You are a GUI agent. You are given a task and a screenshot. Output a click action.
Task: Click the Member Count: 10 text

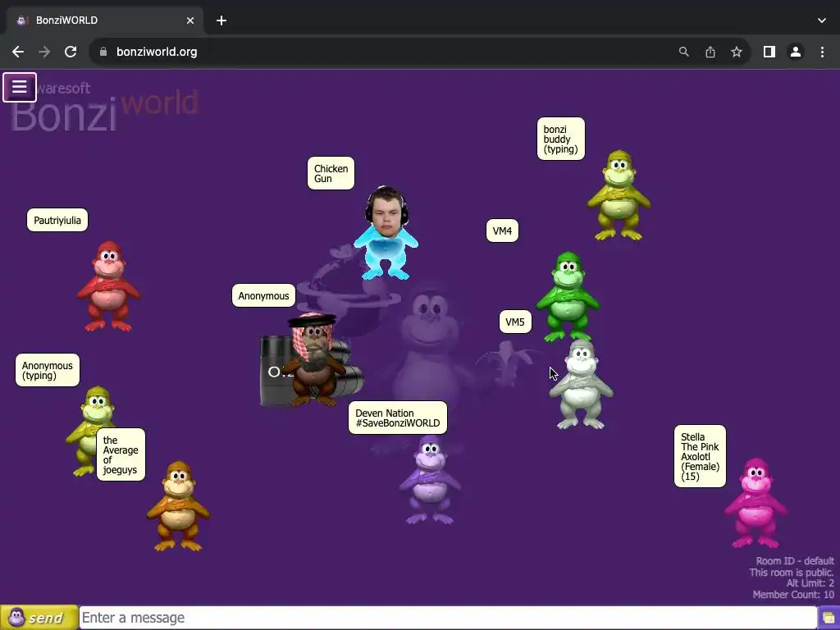tap(793, 595)
